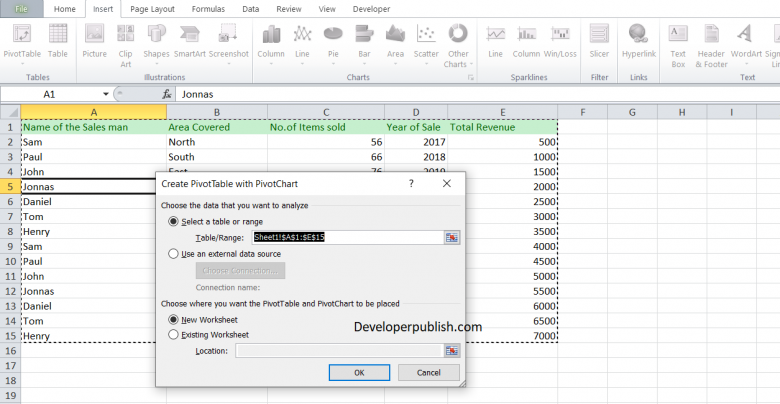780x404 pixels.
Task: Click the Screenshot tool icon
Action: click(x=228, y=39)
